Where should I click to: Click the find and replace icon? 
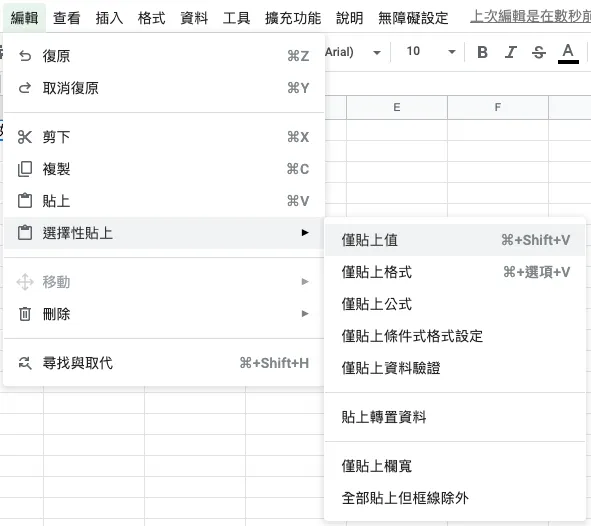[x=25, y=363]
